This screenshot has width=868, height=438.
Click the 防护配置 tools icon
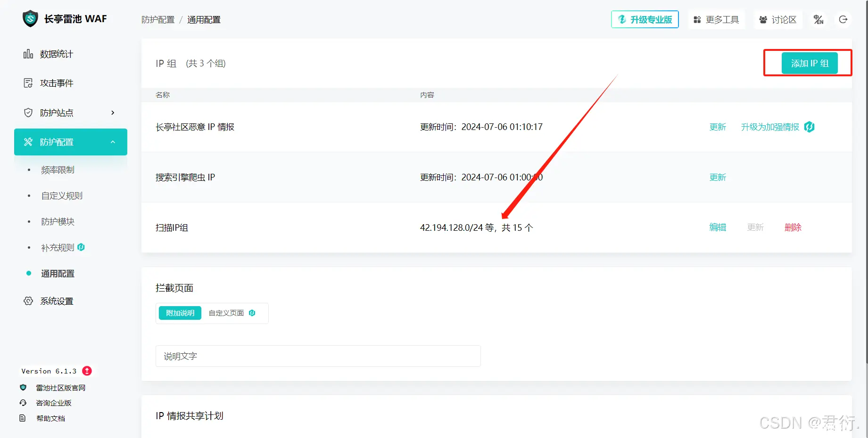click(28, 142)
